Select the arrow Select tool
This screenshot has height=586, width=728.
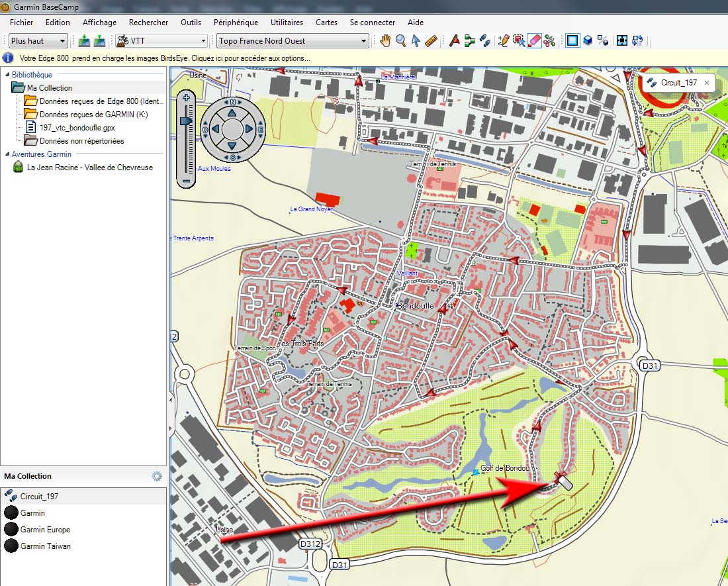point(416,41)
